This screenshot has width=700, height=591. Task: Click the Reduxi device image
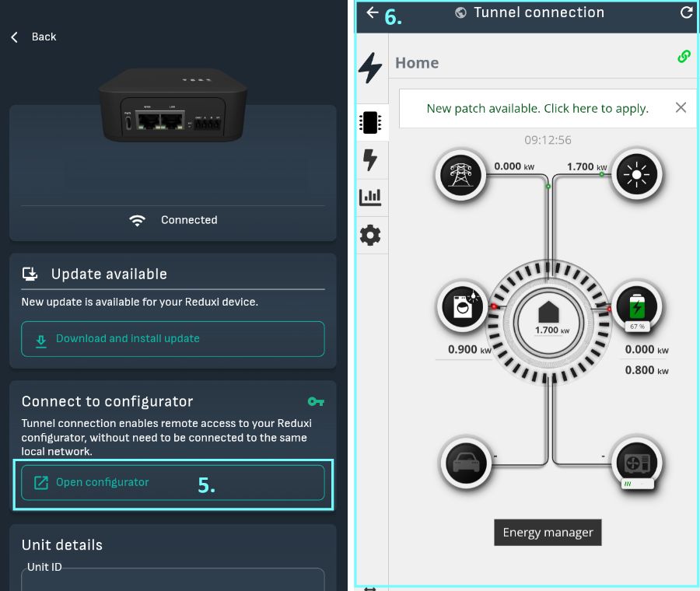pos(173,105)
